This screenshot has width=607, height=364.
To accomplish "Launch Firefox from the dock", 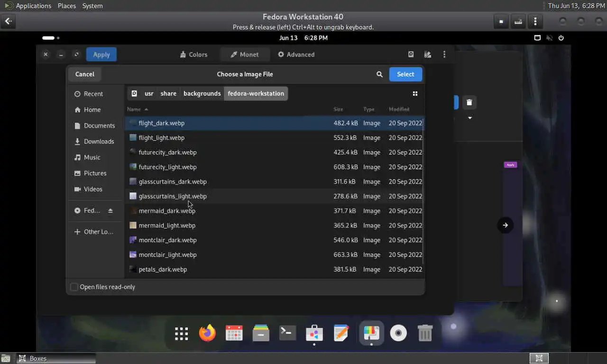I will pyautogui.click(x=207, y=333).
